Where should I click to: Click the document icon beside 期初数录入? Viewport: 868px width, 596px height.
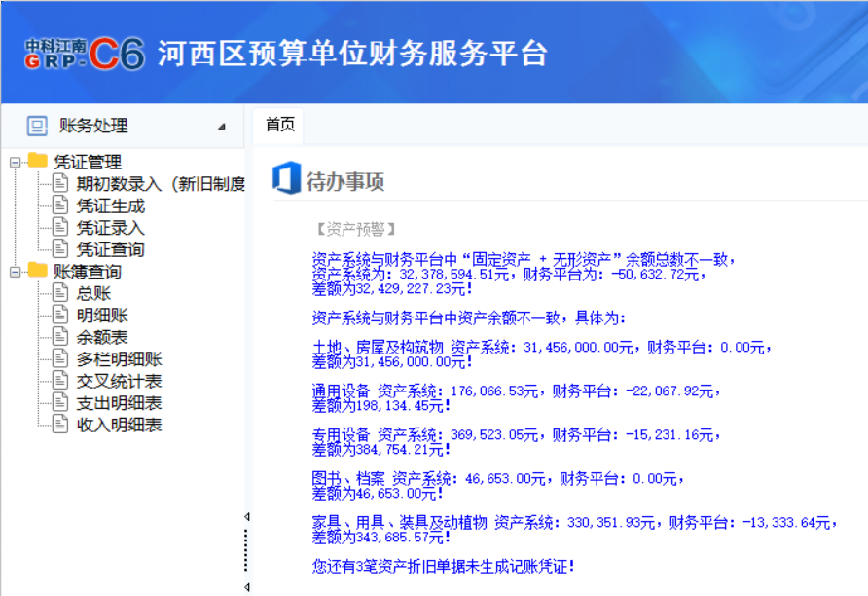click(x=60, y=183)
